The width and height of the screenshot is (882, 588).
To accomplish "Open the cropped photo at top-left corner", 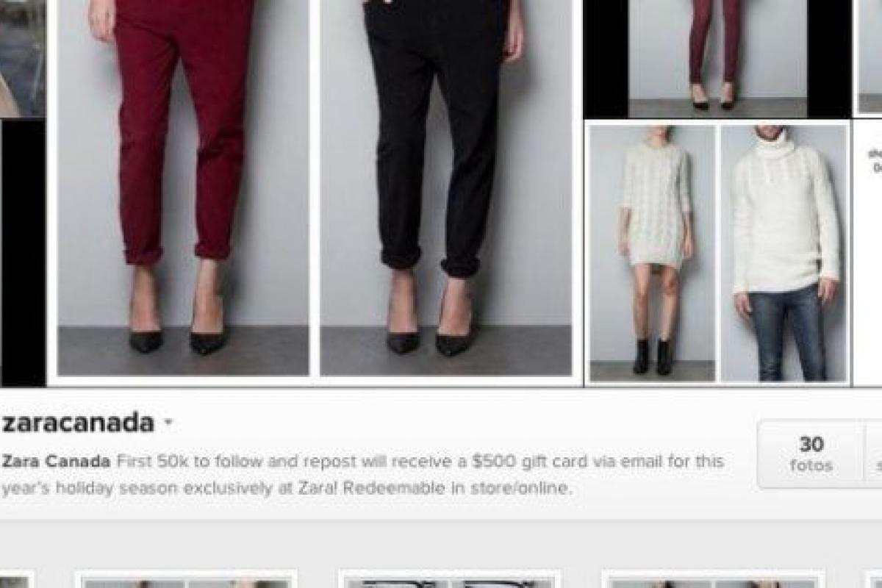I will click(x=22, y=59).
